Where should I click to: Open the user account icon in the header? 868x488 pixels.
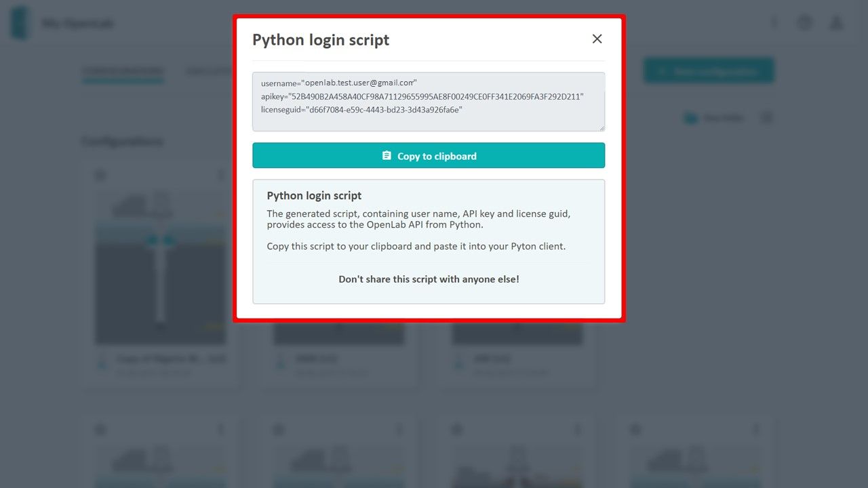click(836, 23)
